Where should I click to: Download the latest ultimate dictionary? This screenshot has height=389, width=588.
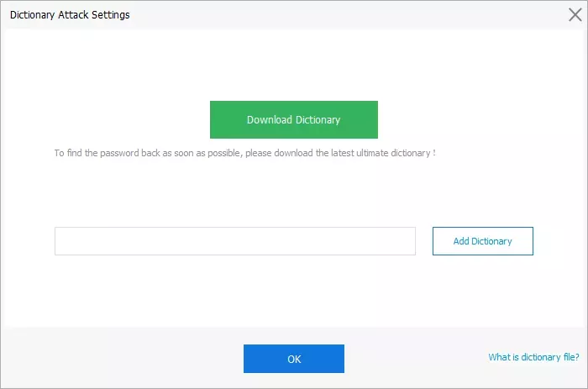293,119
